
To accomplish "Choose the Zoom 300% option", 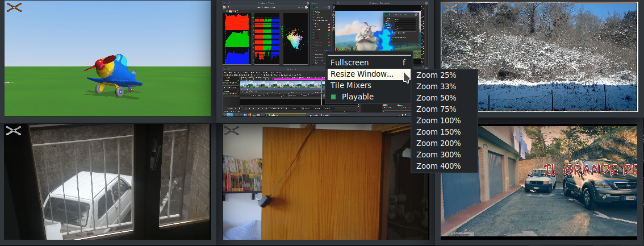I will [x=438, y=155].
